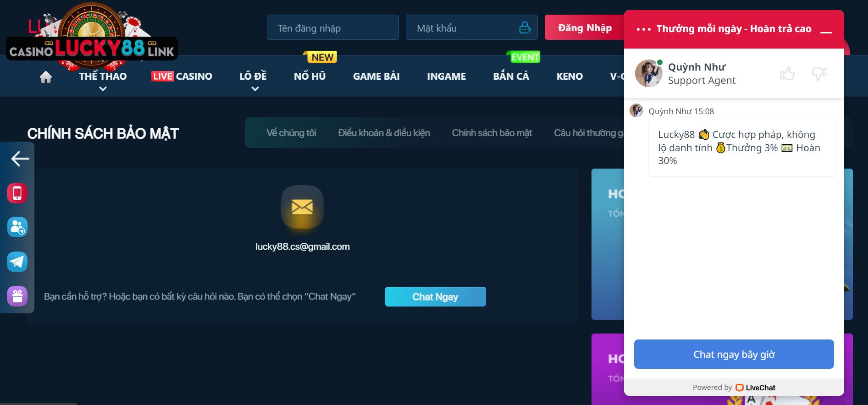Click the yellow email envelope icon
Screen dimensions: 868x405
point(302,207)
